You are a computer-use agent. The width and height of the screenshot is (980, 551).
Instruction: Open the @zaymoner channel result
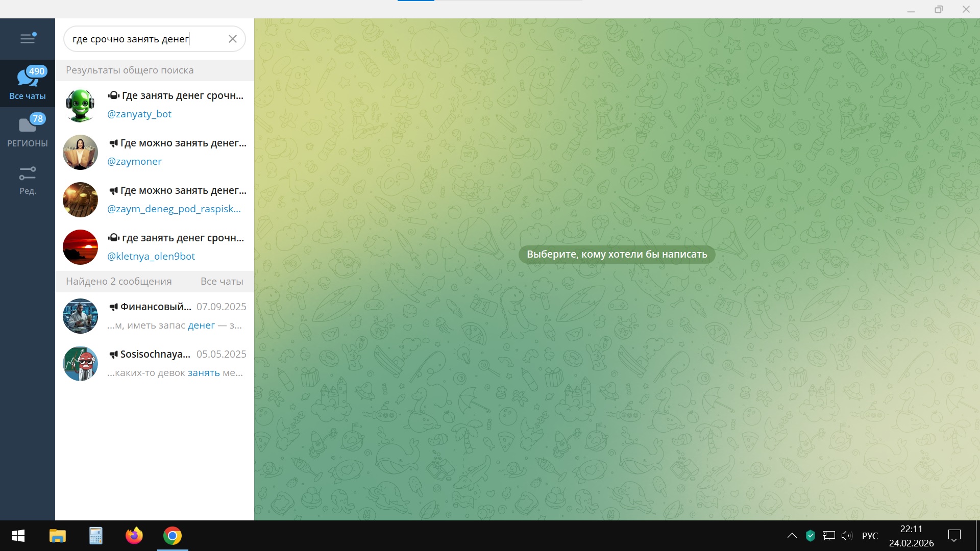(x=176, y=152)
